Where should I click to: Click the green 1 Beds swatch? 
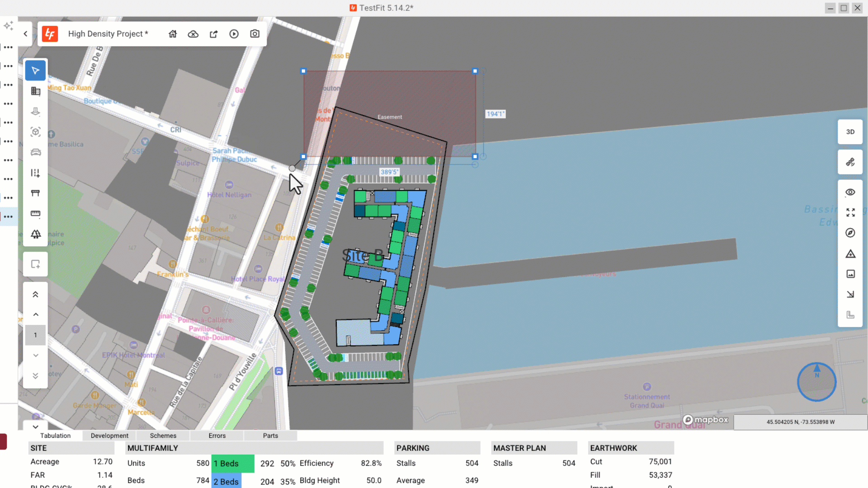tap(233, 464)
